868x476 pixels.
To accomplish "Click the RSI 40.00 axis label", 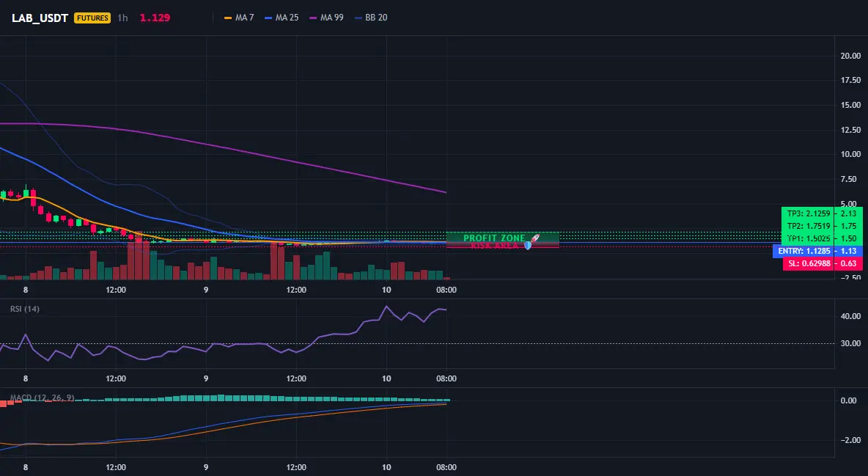I will coord(850,316).
